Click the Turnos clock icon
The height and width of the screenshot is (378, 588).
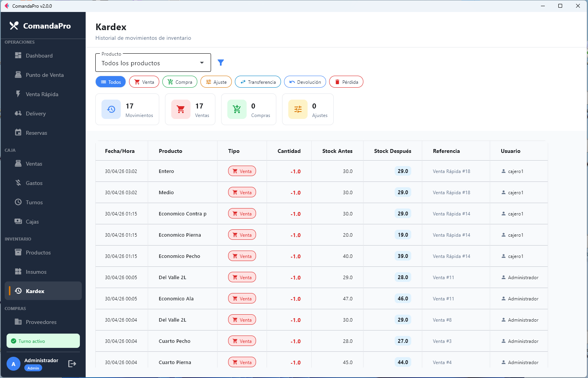[x=18, y=202]
